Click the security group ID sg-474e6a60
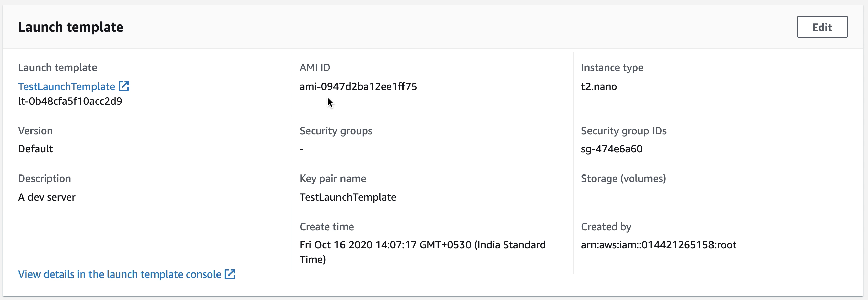This screenshot has width=868, height=300. pos(612,149)
